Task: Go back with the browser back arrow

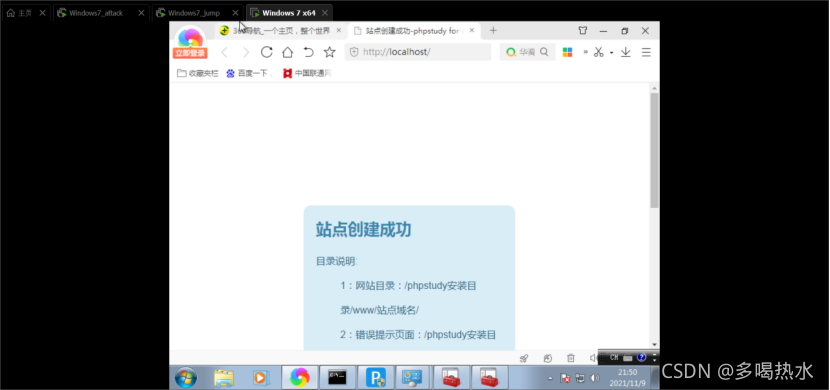Action: pyautogui.click(x=224, y=52)
